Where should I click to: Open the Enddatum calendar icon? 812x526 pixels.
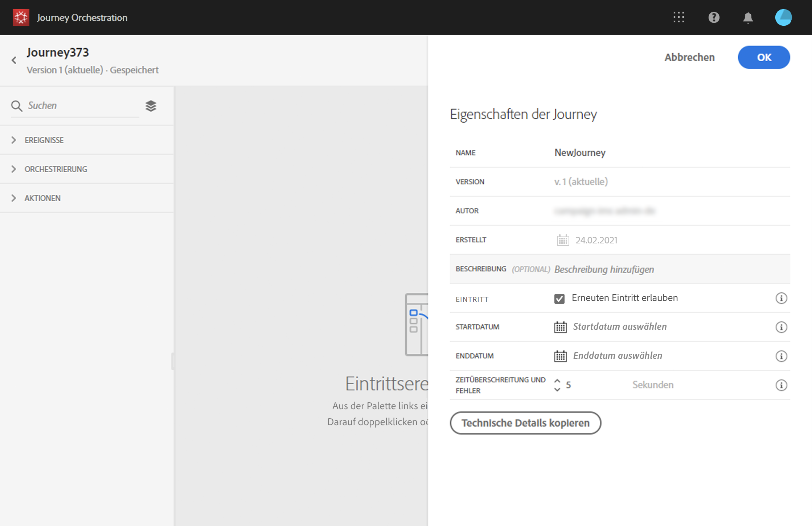(560, 356)
